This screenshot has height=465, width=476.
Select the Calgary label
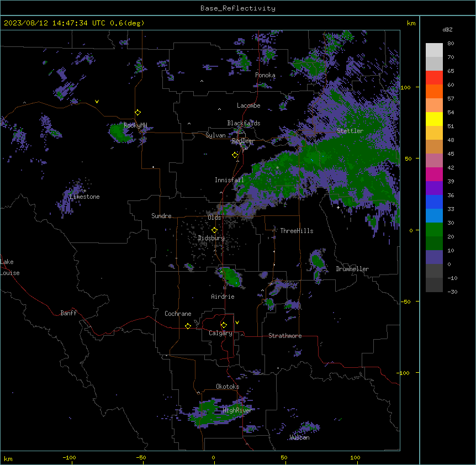tap(221, 333)
